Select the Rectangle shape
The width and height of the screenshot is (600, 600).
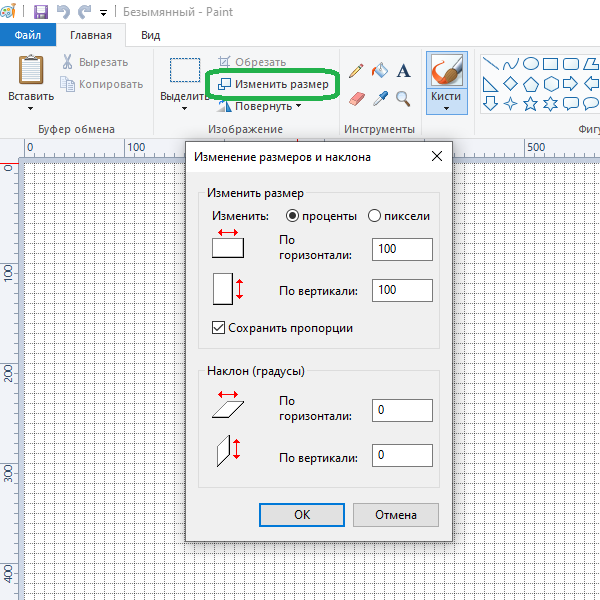coord(551,64)
